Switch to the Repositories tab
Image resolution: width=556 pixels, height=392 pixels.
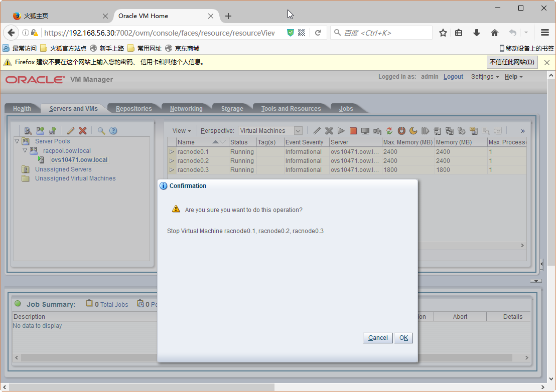pos(133,109)
